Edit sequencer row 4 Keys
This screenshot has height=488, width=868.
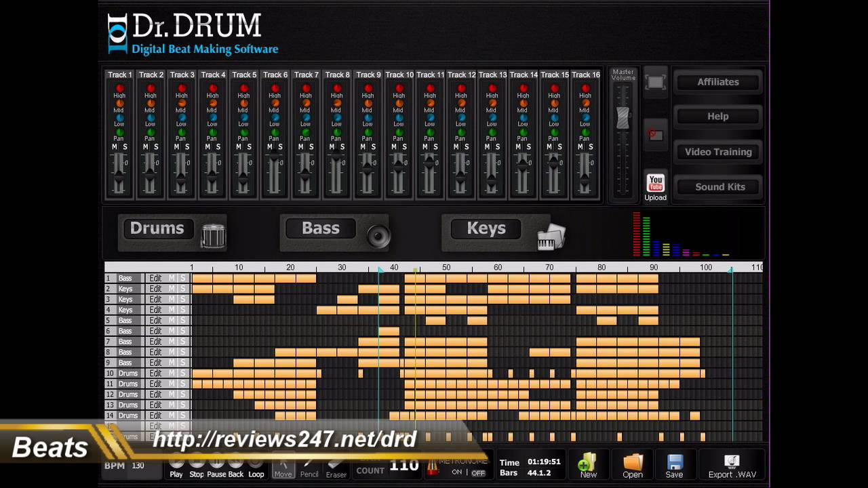coord(156,310)
